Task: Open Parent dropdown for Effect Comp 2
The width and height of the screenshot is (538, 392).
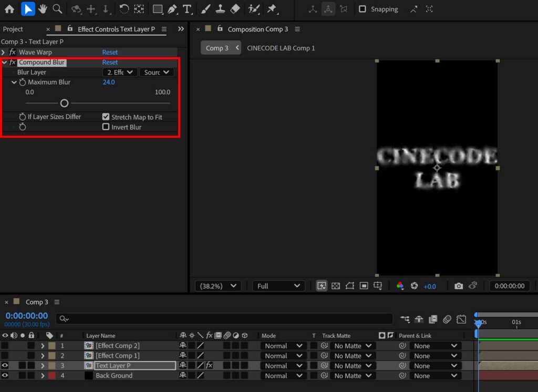Action: [436, 346]
